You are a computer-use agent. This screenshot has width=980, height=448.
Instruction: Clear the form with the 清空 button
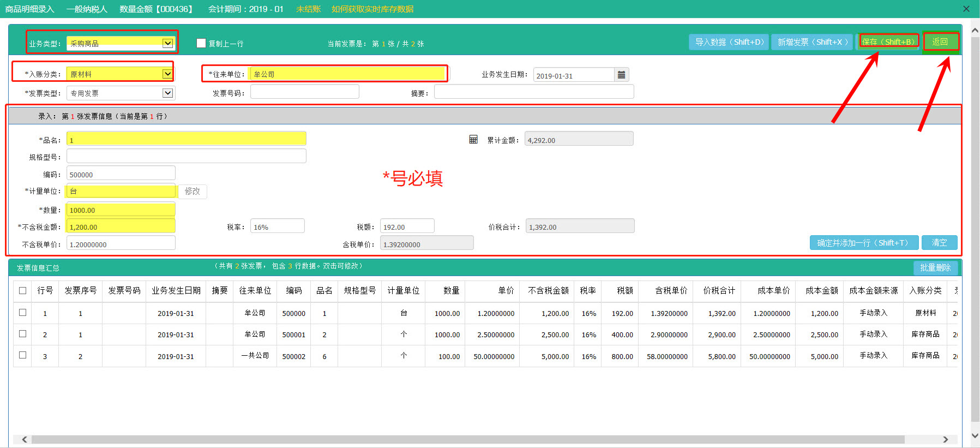(x=939, y=243)
